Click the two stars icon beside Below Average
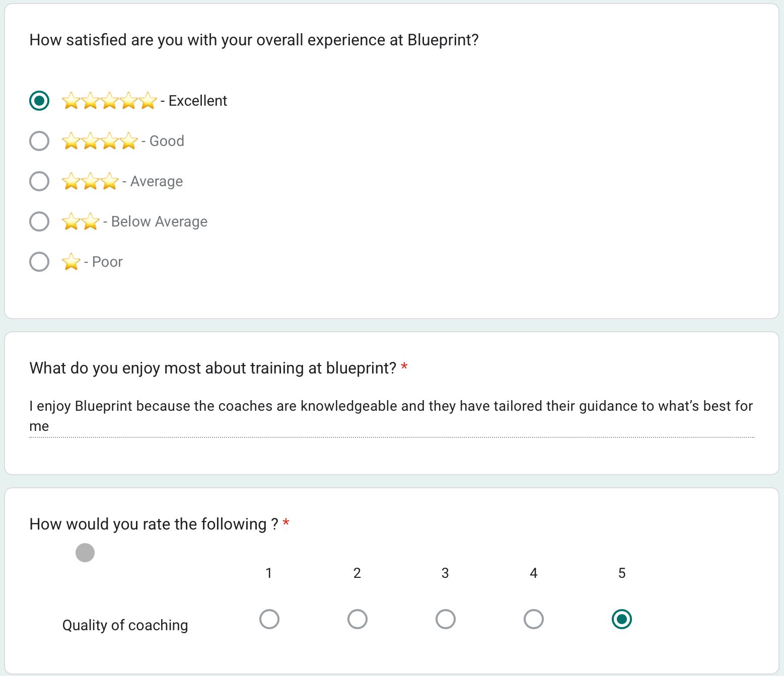This screenshot has height=676, width=784. tap(81, 221)
